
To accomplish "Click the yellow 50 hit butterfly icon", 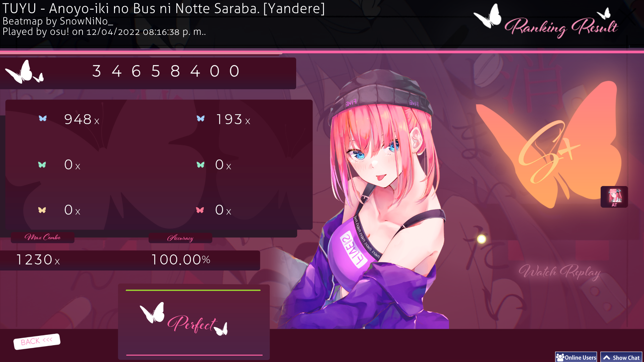I will [42, 210].
